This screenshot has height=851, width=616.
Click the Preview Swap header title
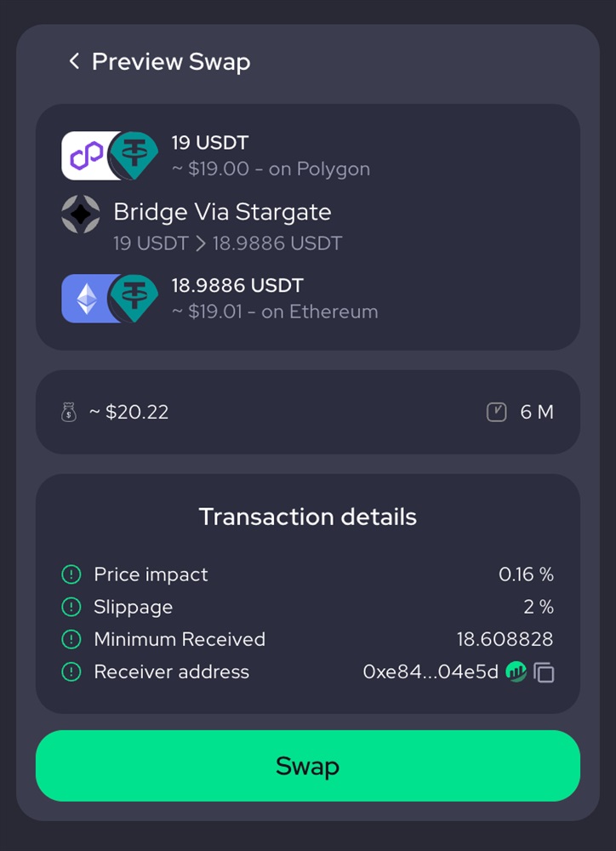[171, 61]
